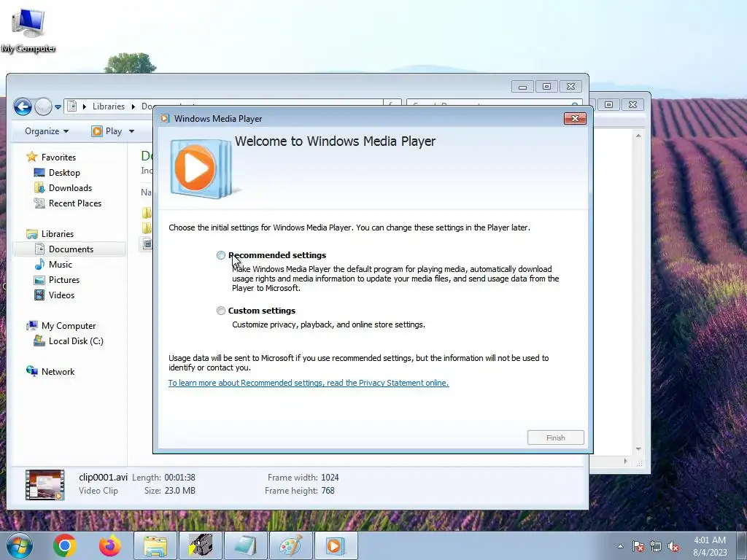Switch to Windows Media Player taskbar button

(x=336, y=545)
